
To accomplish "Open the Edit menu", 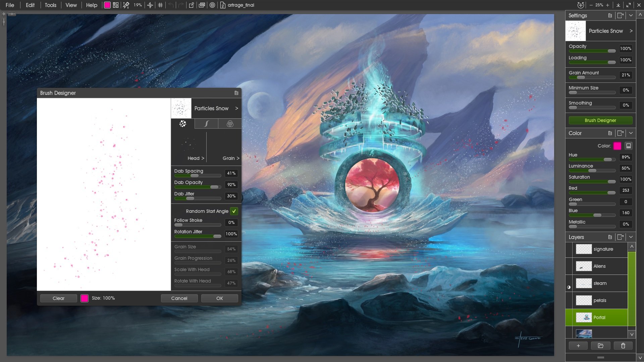I will (x=29, y=5).
